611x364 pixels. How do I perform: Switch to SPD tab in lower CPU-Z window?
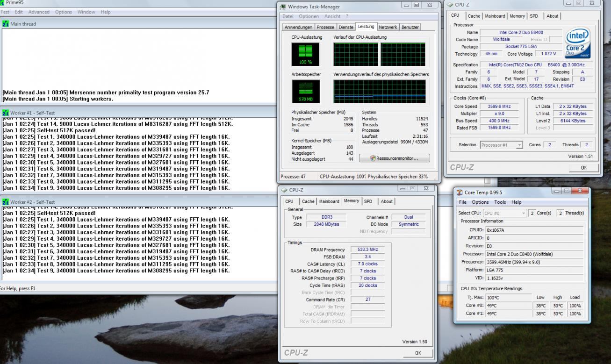tap(368, 201)
